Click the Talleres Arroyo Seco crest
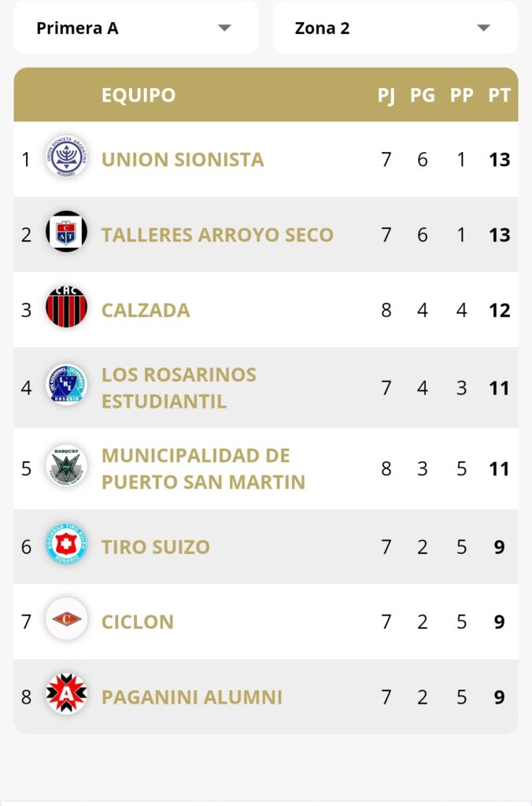Screen dimensions: 532x806 tap(66, 231)
